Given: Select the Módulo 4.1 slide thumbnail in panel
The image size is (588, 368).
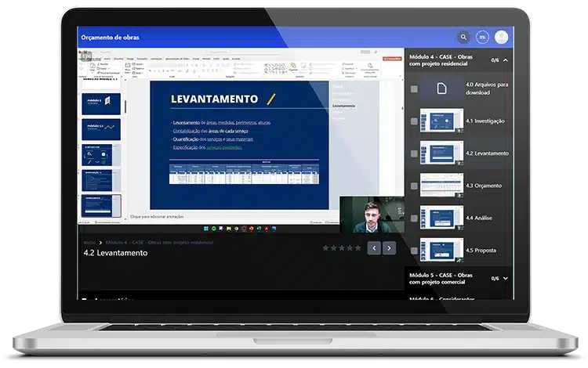Looking at the screenshot, I should (x=101, y=129).
